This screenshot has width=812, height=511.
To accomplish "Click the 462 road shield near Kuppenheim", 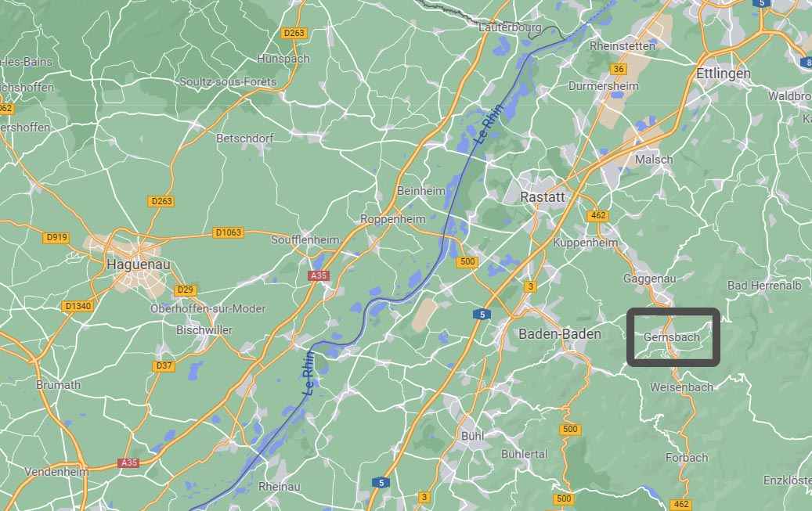I will (597, 215).
